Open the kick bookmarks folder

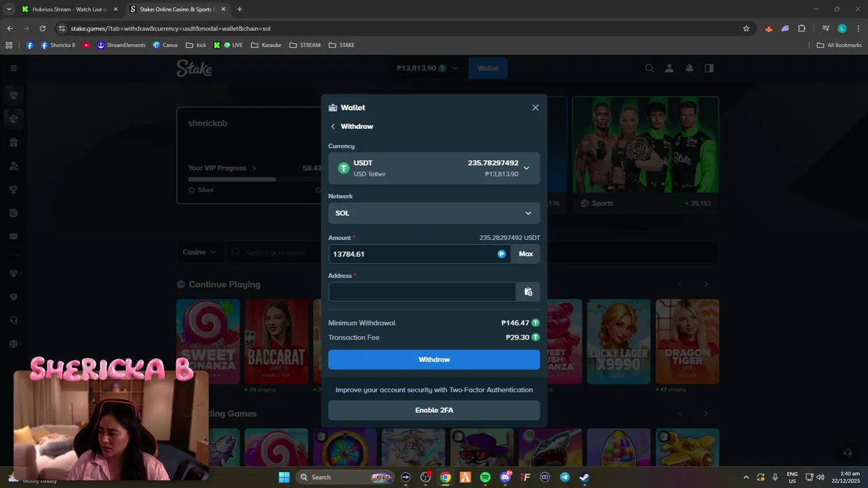point(195,45)
